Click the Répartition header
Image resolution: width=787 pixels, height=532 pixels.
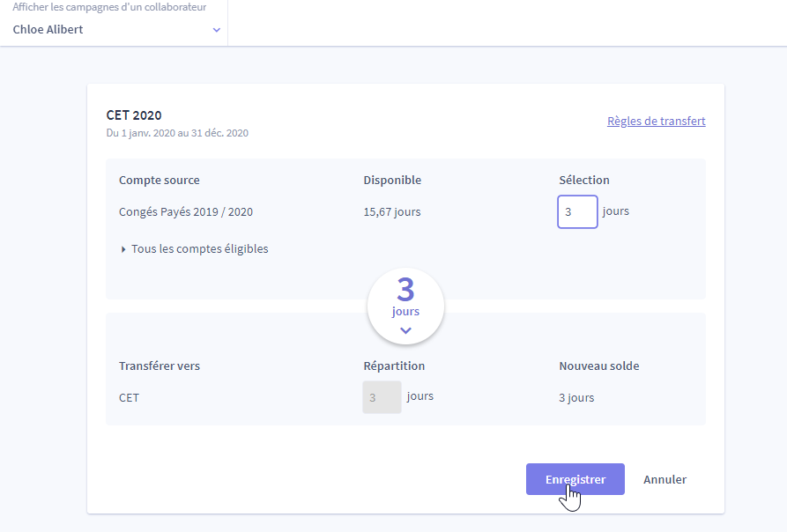click(394, 366)
